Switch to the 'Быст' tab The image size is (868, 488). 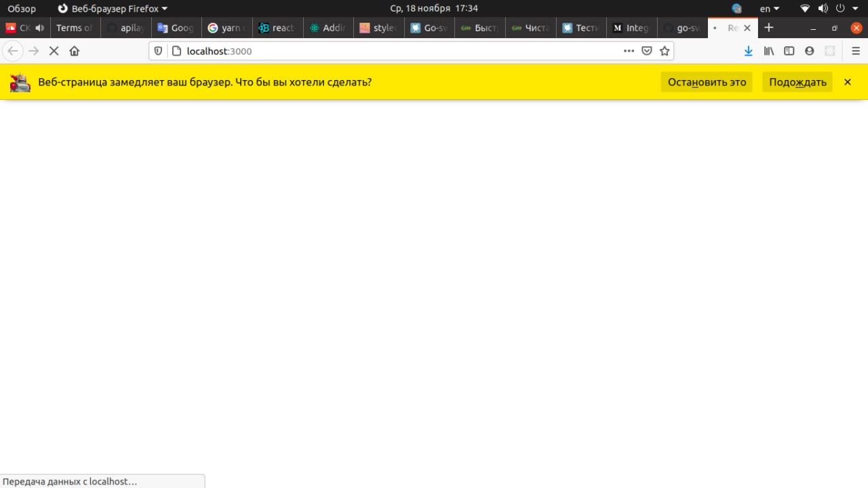[x=480, y=28]
